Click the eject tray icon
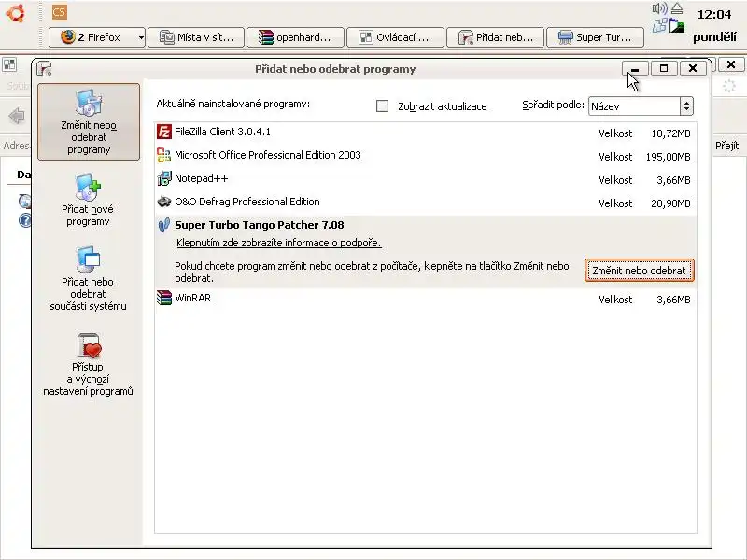This screenshot has height=560, width=747. coord(677,8)
